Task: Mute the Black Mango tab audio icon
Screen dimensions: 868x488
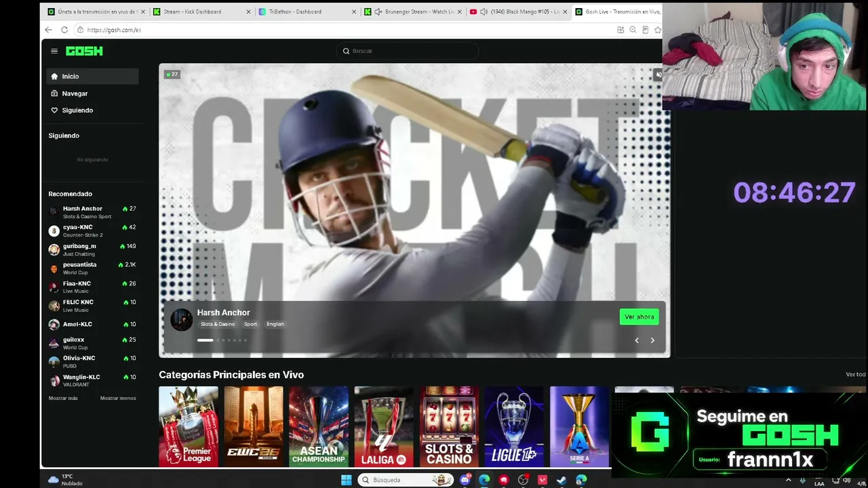Action: click(x=484, y=12)
